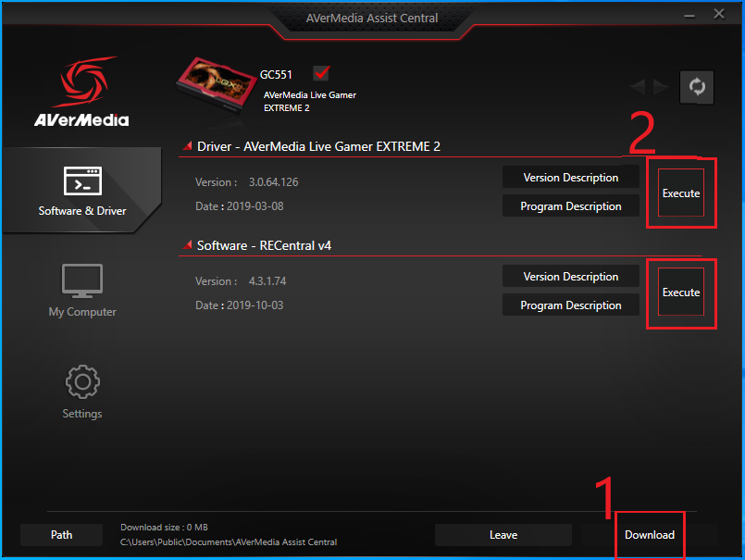Viewport: 745px width, 560px height.
Task: Open Program Description for the driver
Action: [571, 205]
